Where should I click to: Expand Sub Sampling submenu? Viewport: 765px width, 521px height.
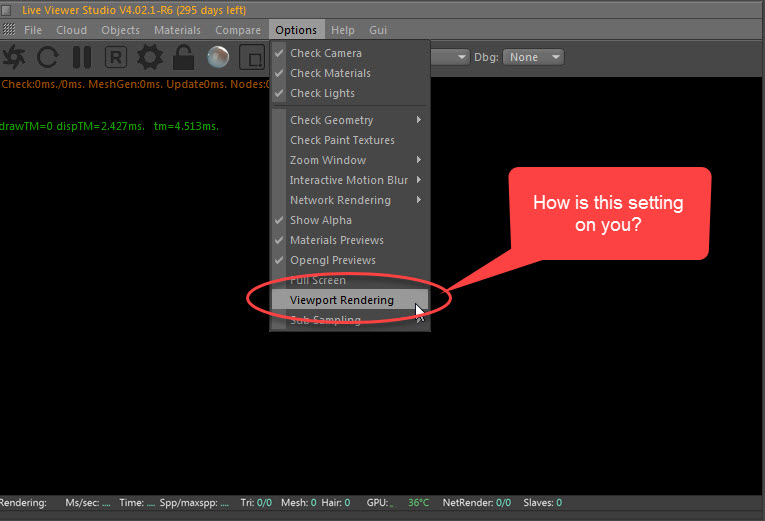pos(350,320)
